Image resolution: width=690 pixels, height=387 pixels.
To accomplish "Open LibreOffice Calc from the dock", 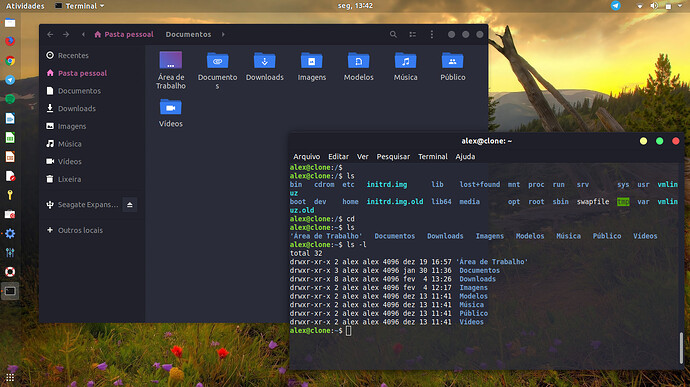I will (x=10, y=137).
